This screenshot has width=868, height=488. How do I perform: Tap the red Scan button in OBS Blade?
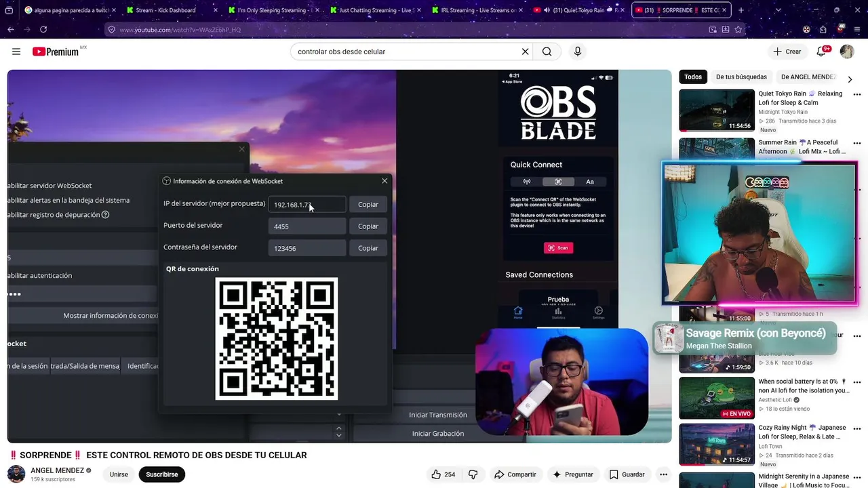(x=558, y=247)
